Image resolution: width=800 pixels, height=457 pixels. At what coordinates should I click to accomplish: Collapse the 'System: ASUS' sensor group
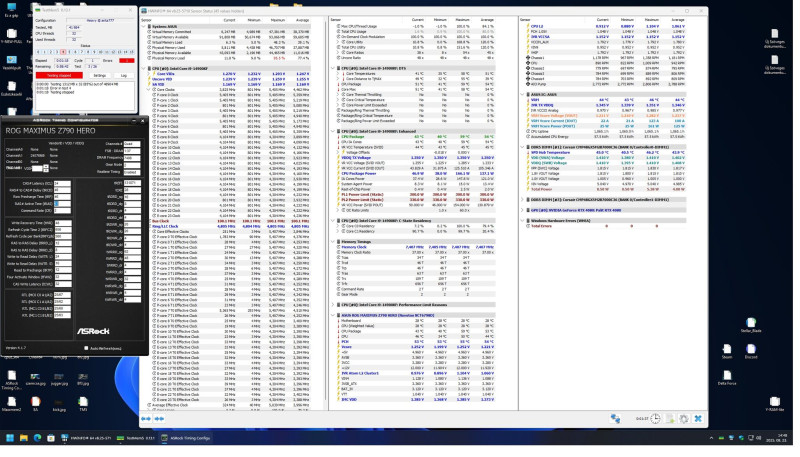[x=144, y=26]
